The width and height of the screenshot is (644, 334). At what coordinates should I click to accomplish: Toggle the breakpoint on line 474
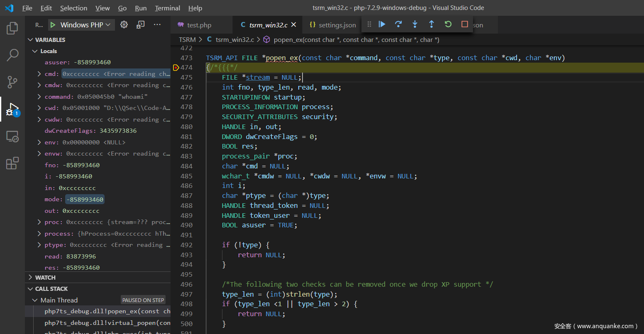click(x=176, y=68)
